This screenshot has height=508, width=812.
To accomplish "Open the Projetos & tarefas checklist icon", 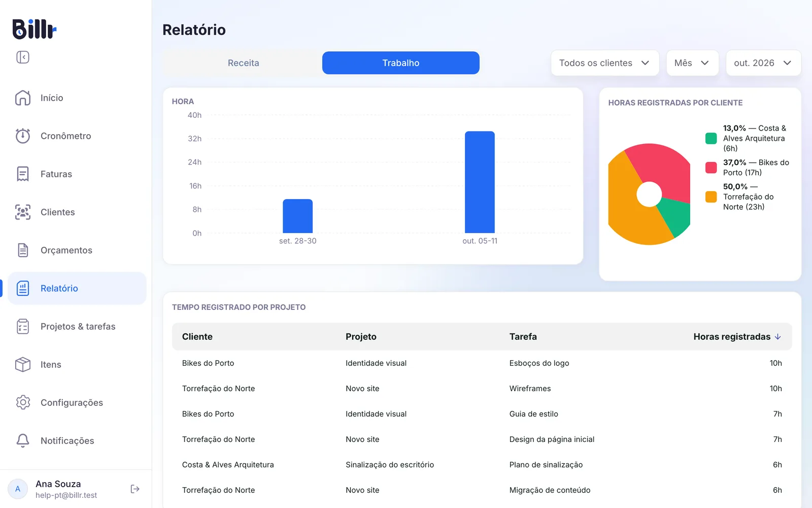I will click(x=23, y=326).
